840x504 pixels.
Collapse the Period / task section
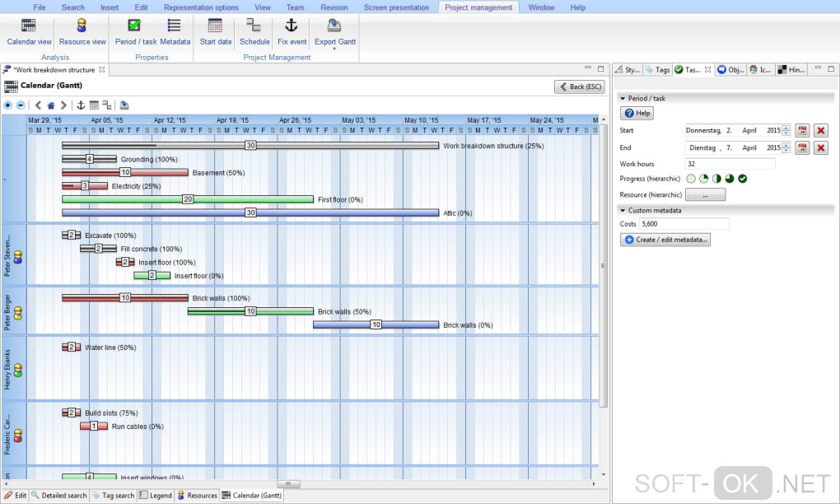623,99
